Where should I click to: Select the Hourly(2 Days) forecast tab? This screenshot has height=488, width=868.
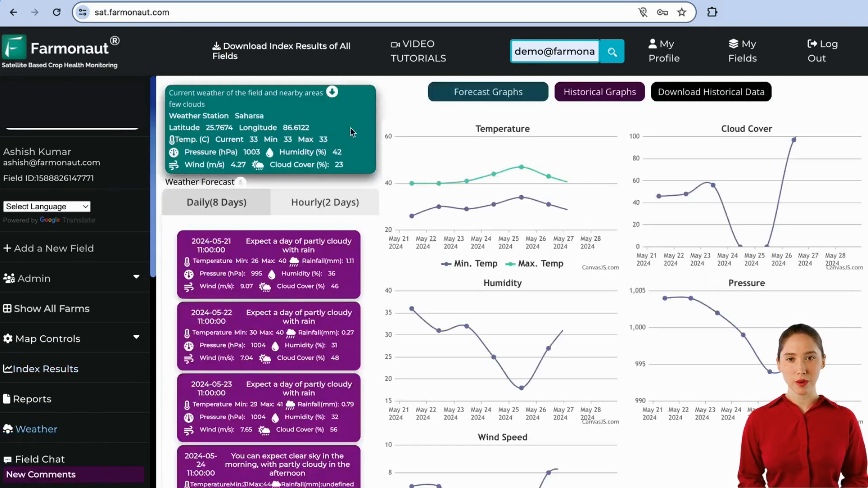coord(325,202)
